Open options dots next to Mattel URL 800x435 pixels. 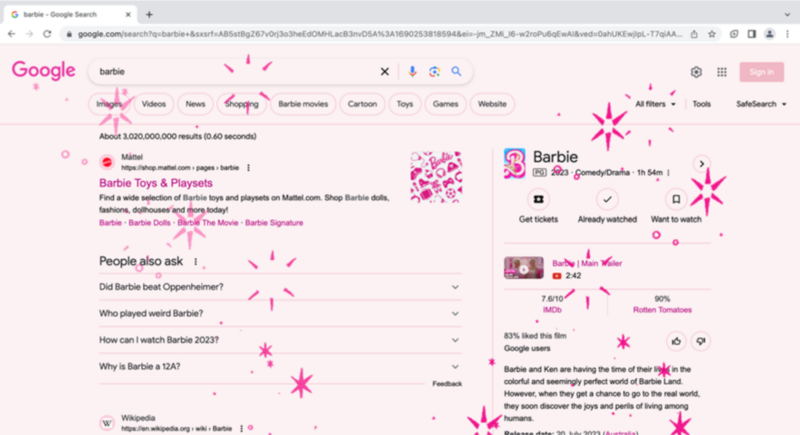(x=248, y=168)
